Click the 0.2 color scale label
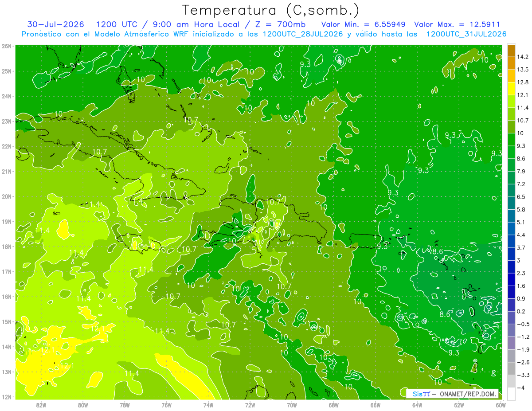The height and width of the screenshot is (411, 532). click(x=521, y=311)
